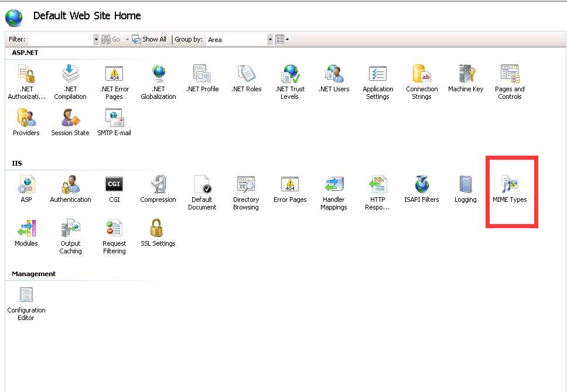Screen dimensions: 567x392
Task: Open Directory Browsing feature
Action: coord(246,192)
